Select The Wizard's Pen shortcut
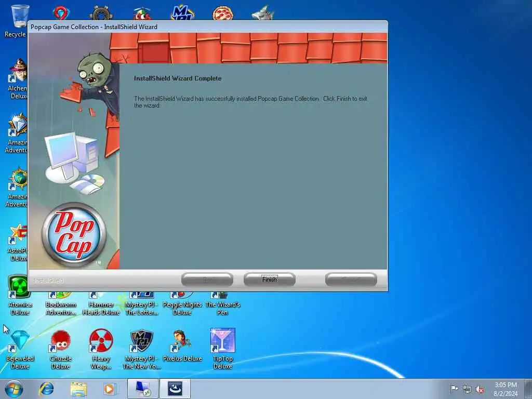The height and width of the screenshot is (399, 532). (222, 304)
